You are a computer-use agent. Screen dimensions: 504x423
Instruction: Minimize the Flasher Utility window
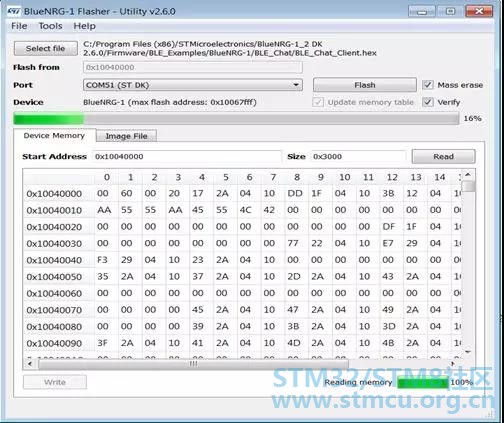(x=421, y=12)
